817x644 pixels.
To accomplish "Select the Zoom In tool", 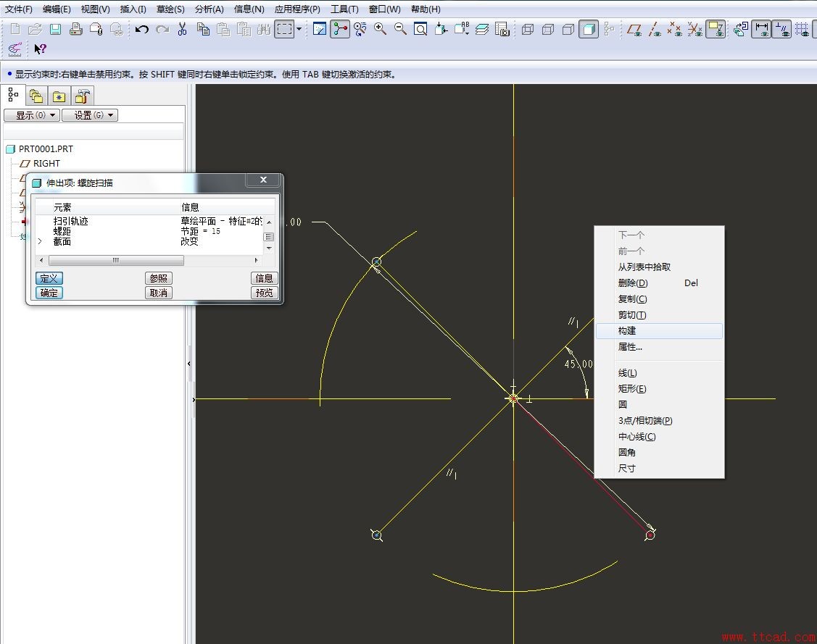I will pyautogui.click(x=381, y=30).
